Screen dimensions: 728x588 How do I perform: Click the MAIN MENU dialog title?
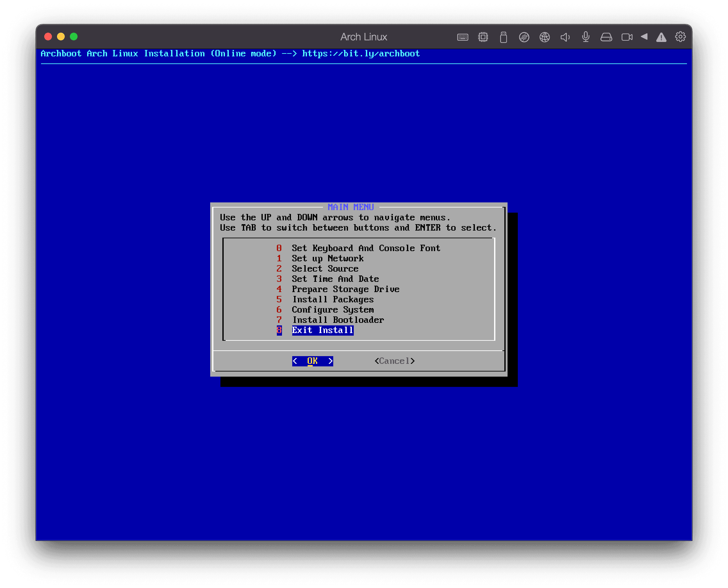pos(351,207)
